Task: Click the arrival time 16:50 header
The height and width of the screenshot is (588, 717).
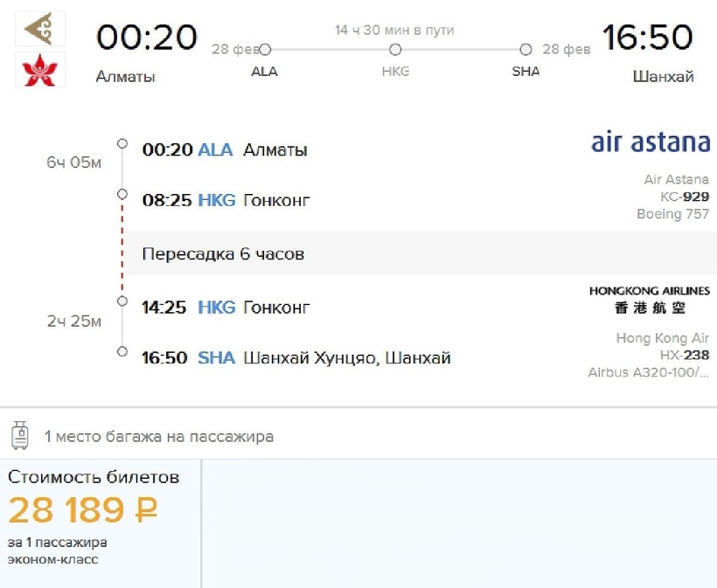Action: pyautogui.click(x=647, y=38)
